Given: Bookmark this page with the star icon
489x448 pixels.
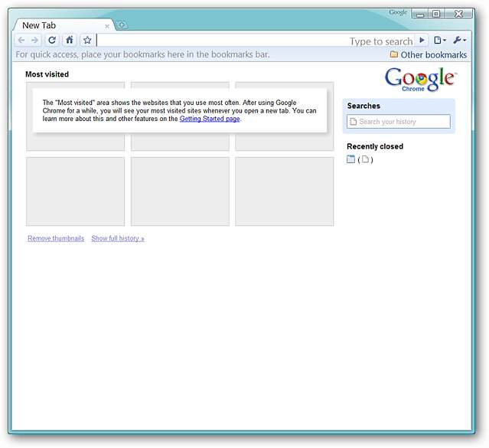Looking at the screenshot, I should tap(87, 40).
